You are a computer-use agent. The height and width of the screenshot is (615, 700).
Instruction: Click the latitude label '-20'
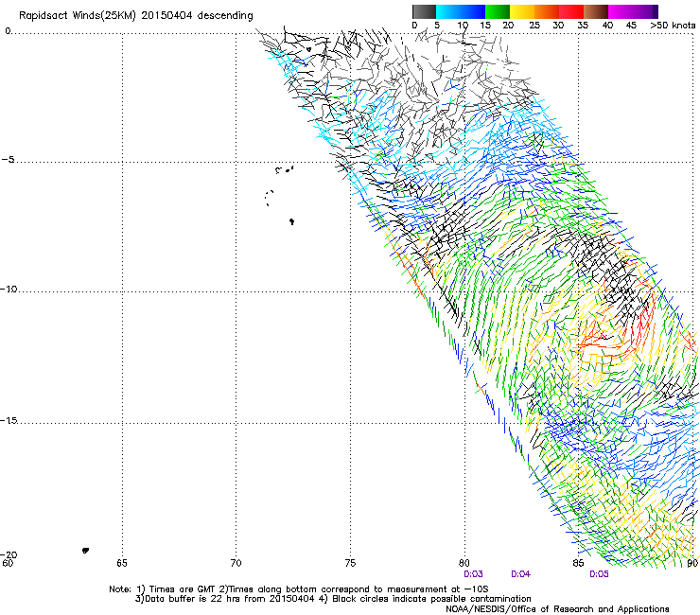(x=9, y=554)
